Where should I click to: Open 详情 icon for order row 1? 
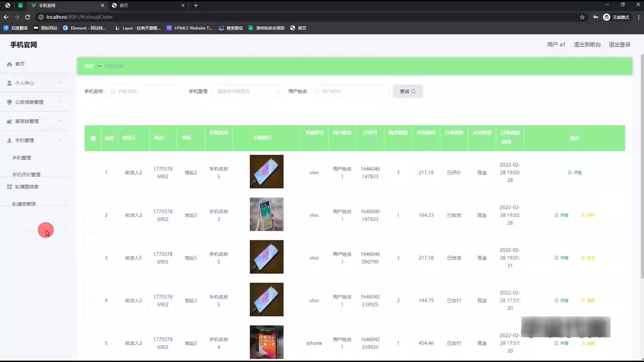[570, 173]
